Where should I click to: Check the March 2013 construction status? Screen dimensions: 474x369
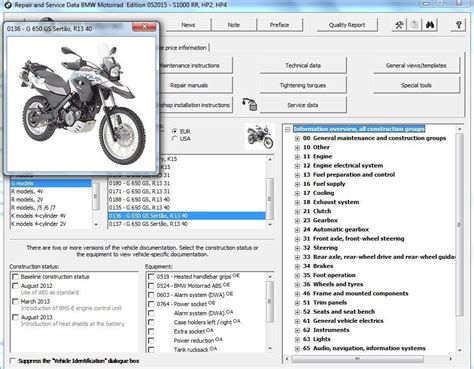[15, 301]
